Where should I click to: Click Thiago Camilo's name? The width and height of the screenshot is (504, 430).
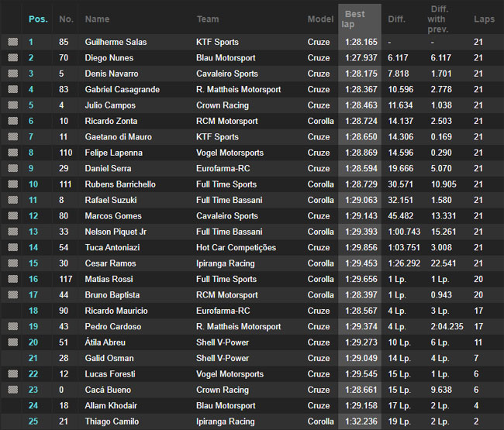[x=112, y=421]
